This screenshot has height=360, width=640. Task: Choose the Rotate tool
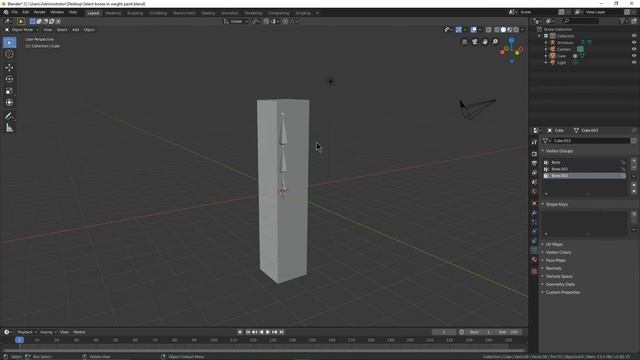[x=9, y=79]
